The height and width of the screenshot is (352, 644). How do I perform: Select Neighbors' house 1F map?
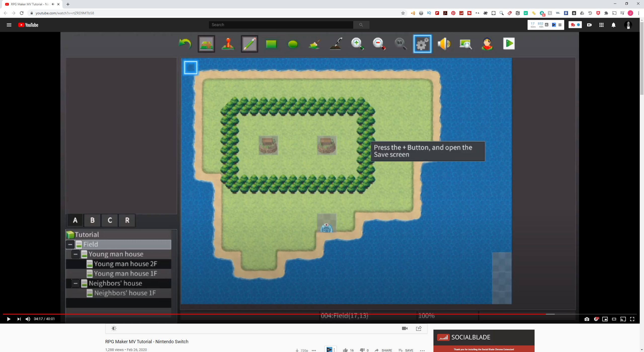click(118, 293)
